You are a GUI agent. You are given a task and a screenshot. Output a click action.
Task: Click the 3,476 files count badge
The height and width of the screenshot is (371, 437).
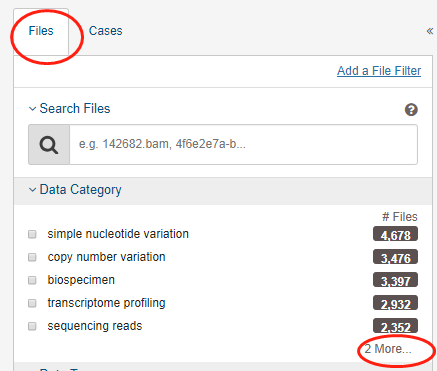[x=395, y=257]
